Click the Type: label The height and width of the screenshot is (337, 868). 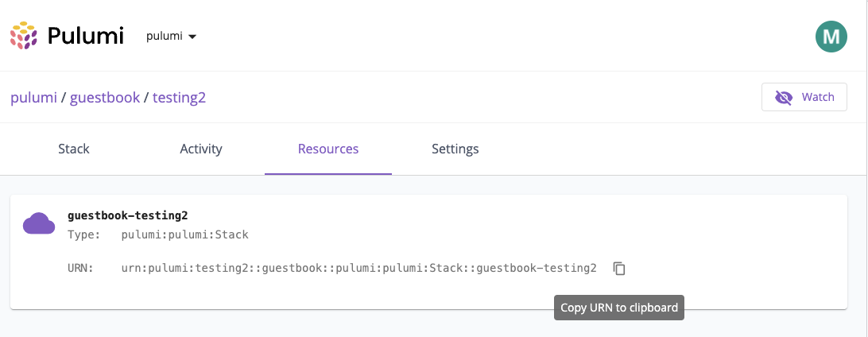click(x=83, y=234)
